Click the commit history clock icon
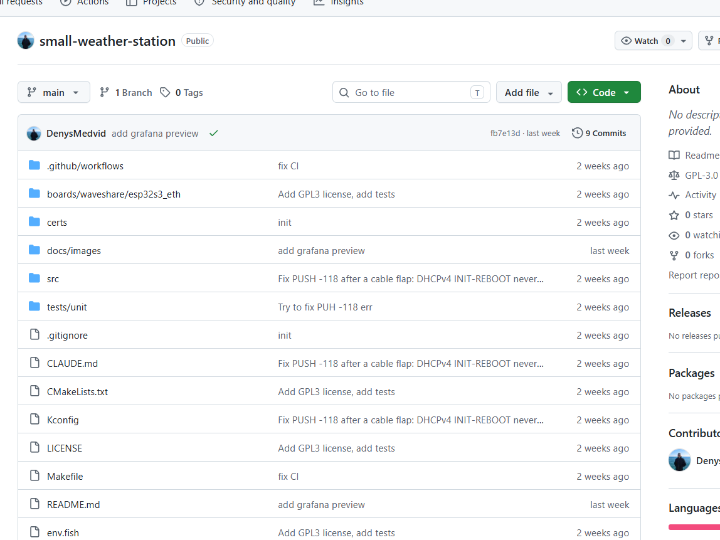This screenshot has height=540, width=720. 577,133
